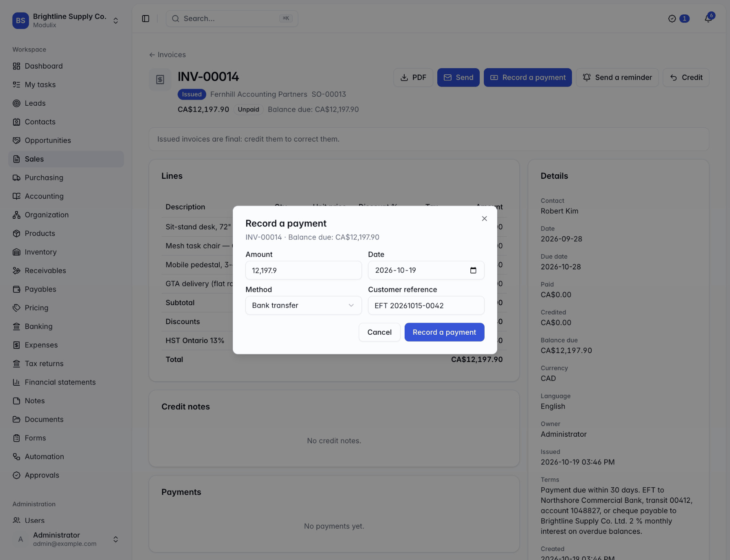Open the Method dropdown showing Bank transfer
The width and height of the screenshot is (730, 560).
pyautogui.click(x=303, y=305)
